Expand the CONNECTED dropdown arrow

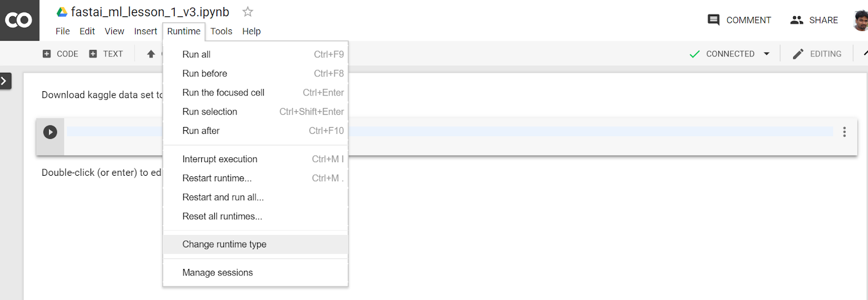767,54
